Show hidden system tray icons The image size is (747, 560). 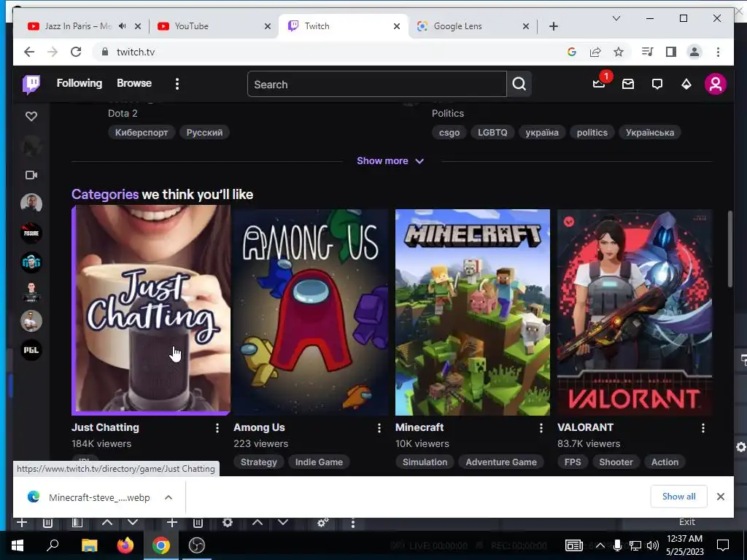pyautogui.click(x=600, y=545)
